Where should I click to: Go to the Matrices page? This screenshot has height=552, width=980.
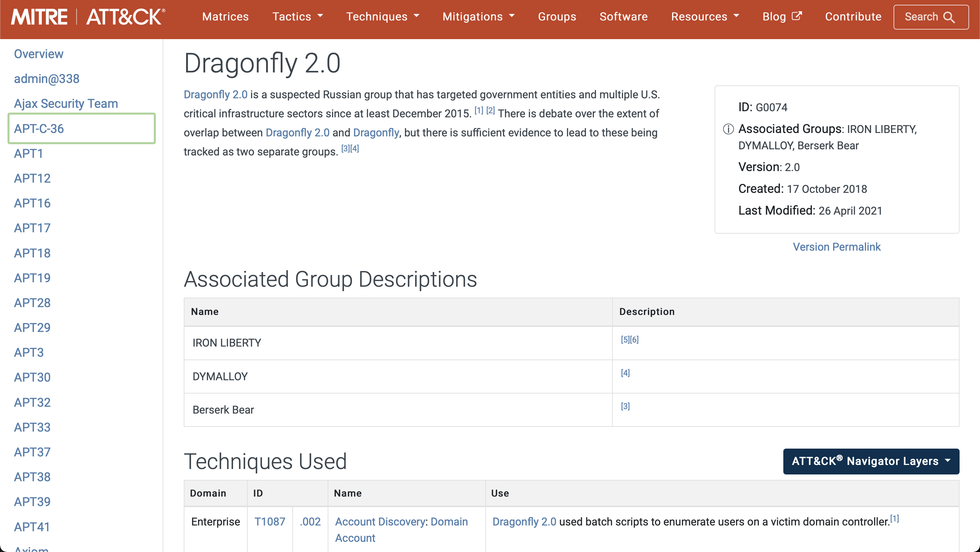point(225,17)
